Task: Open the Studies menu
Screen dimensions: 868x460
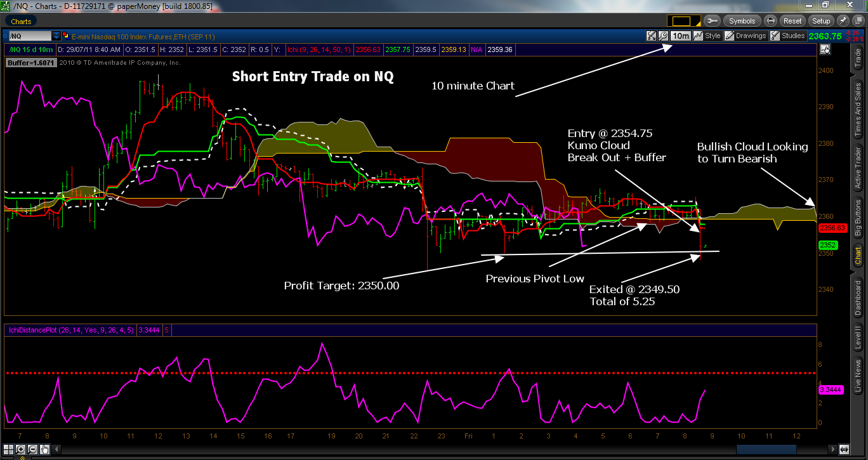Action: 787,36
